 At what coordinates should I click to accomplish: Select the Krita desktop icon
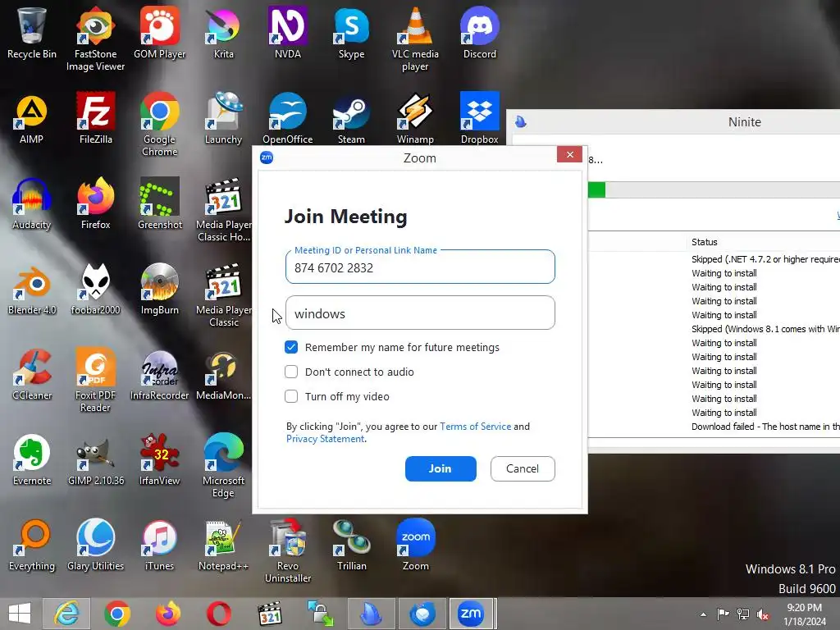(x=223, y=32)
